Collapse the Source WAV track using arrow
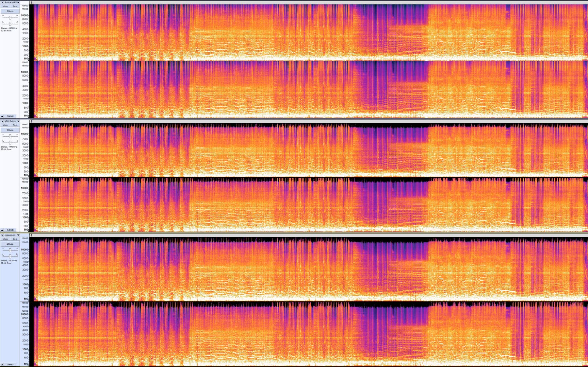The width and height of the screenshot is (588, 367). pos(2,116)
